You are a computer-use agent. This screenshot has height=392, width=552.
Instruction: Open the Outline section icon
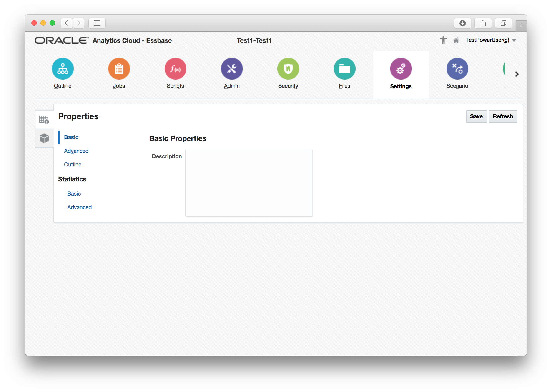point(63,69)
